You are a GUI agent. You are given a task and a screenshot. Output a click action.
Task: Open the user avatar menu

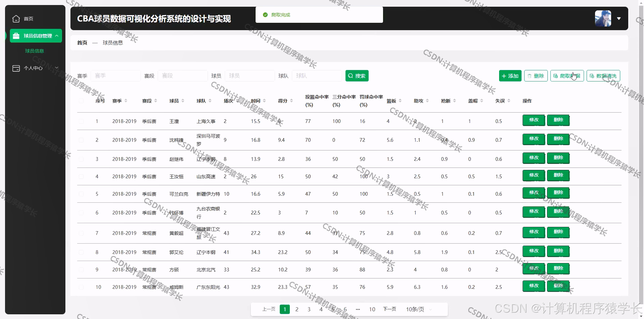[x=603, y=18]
